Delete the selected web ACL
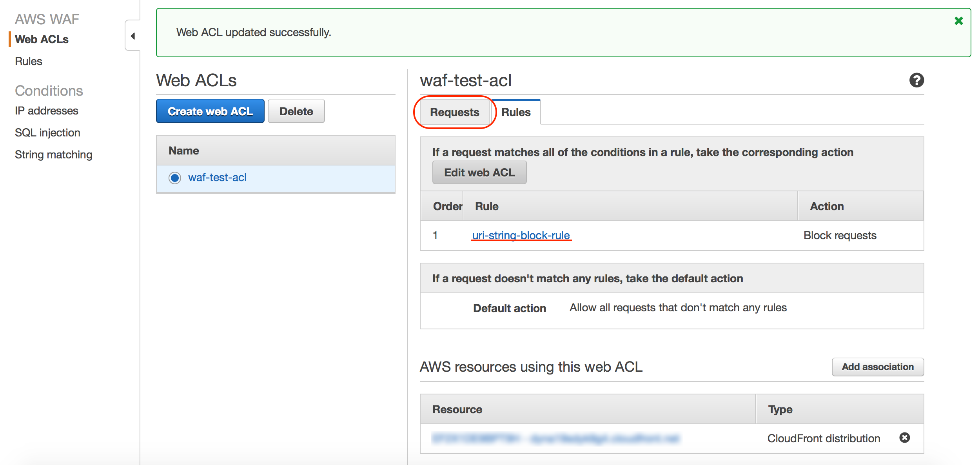 point(296,111)
